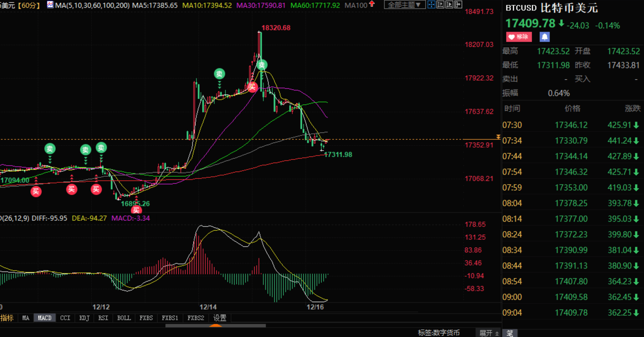Toggle the 60分 timeframe label
Image resolution: width=644 pixels, height=337 pixels.
pyautogui.click(x=29, y=5)
